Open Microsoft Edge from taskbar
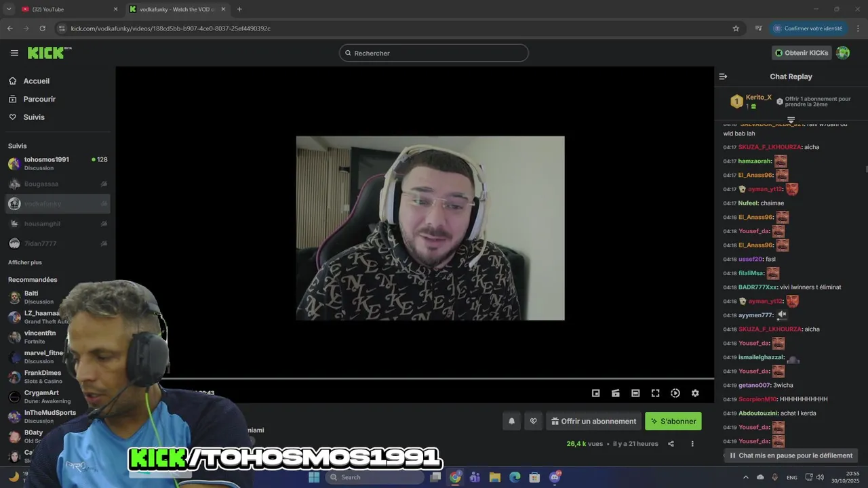The image size is (868, 488). click(x=514, y=477)
